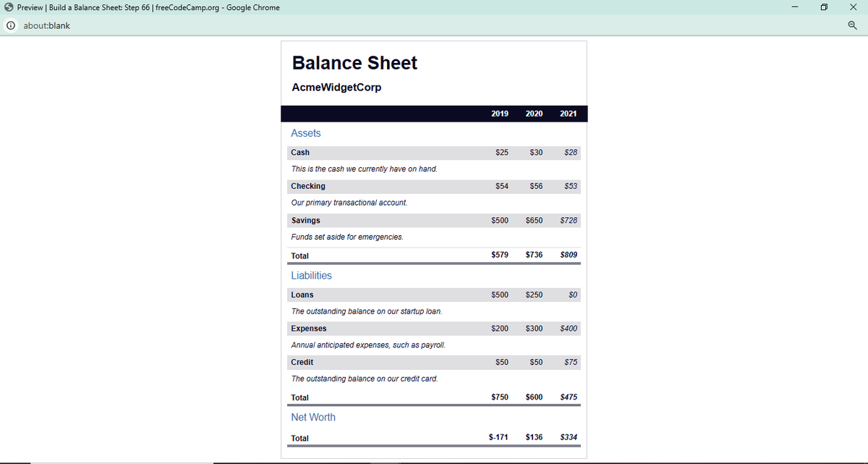Click the Checking row label
Screen dimensions: 868x464
(308, 186)
